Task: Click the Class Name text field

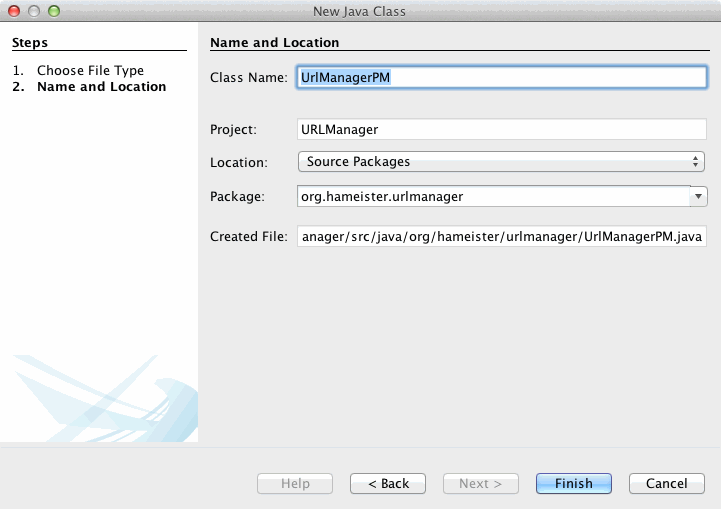Action: pos(501,77)
